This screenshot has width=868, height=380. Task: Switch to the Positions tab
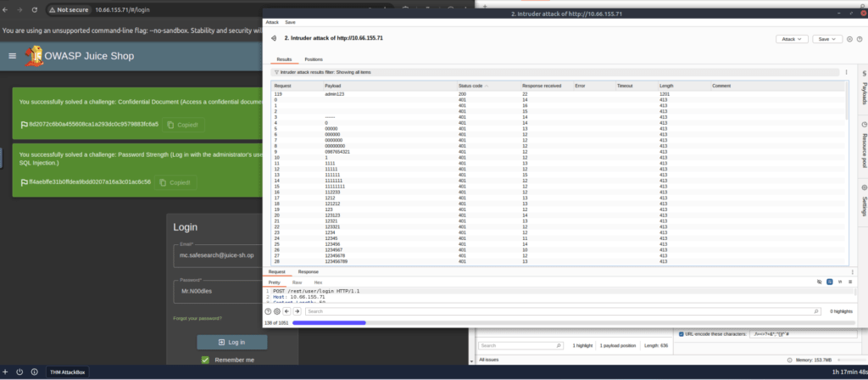pyautogui.click(x=314, y=59)
